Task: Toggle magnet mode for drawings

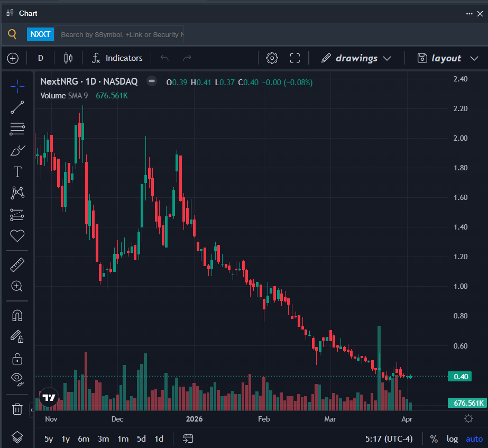Action: pyautogui.click(x=17, y=316)
